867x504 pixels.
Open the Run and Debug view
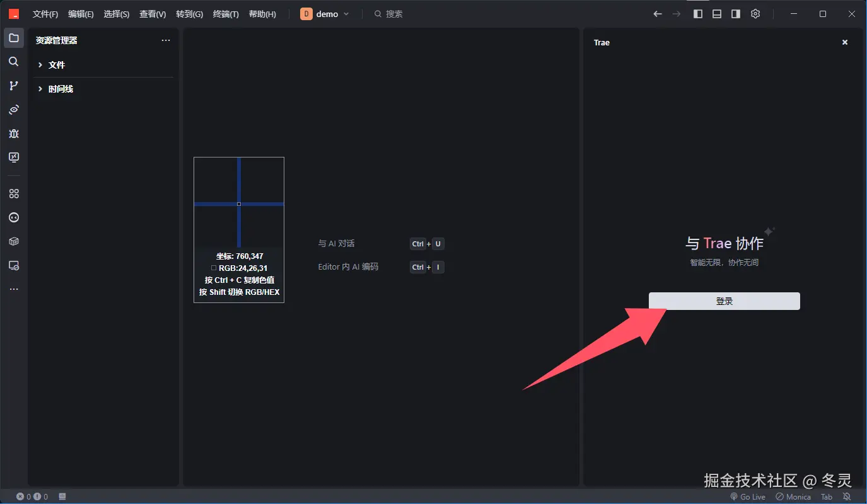click(14, 134)
